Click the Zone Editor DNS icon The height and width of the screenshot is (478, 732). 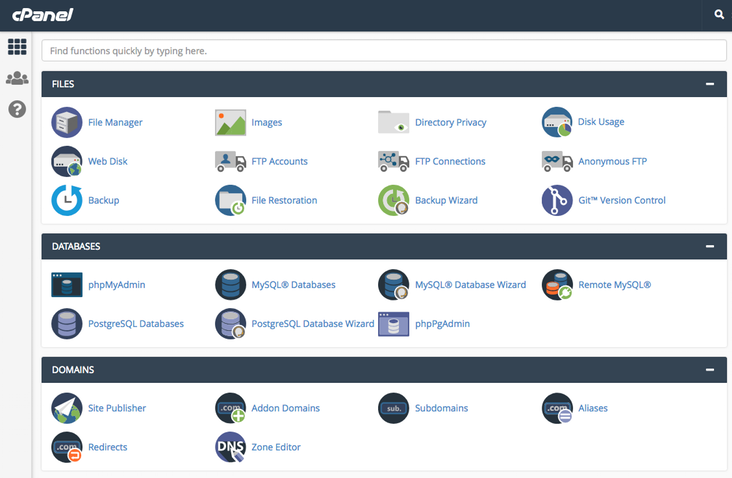(230, 447)
